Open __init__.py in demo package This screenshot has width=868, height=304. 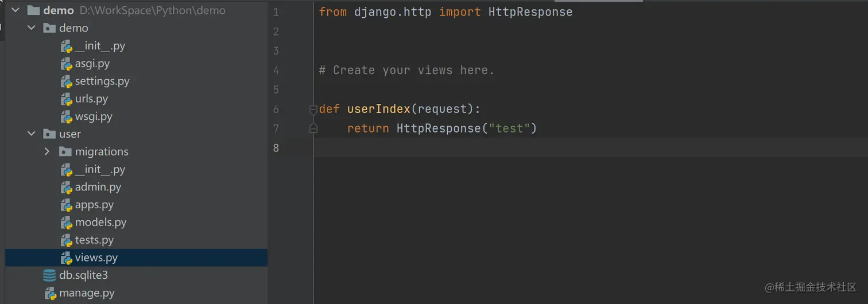(100, 46)
